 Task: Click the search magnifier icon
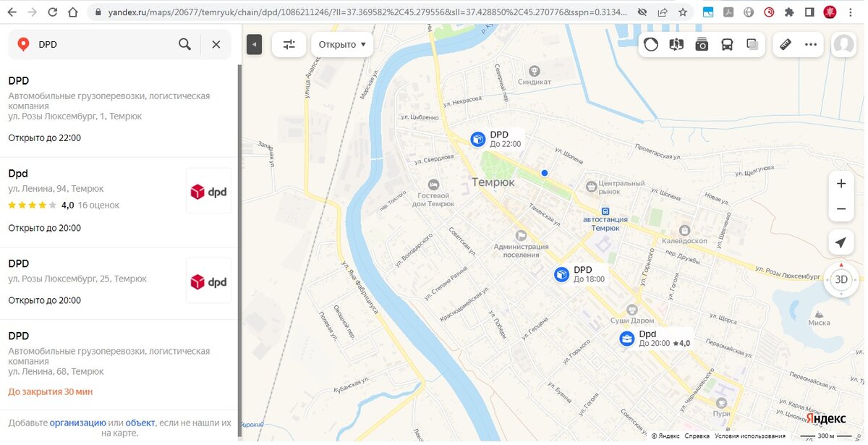tap(185, 44)
